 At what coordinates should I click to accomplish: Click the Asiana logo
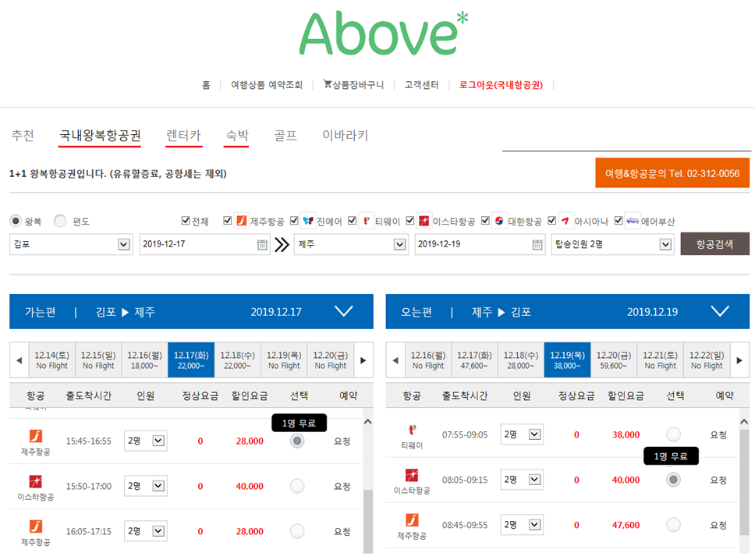(x=565, y=221)
